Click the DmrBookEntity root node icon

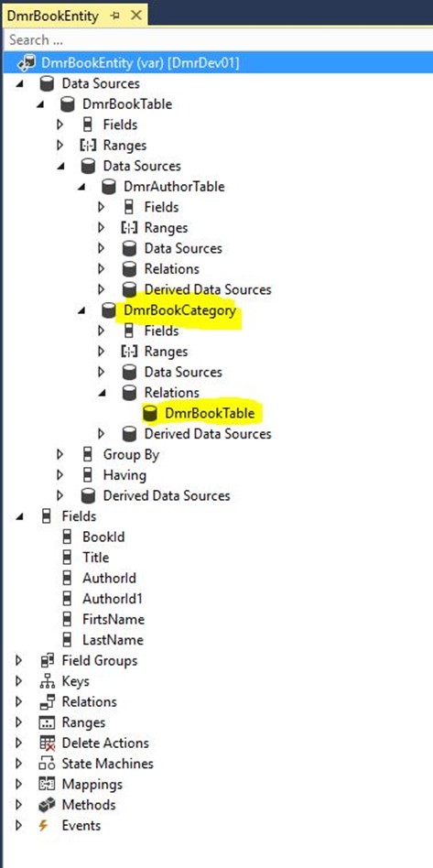[27, 63]
